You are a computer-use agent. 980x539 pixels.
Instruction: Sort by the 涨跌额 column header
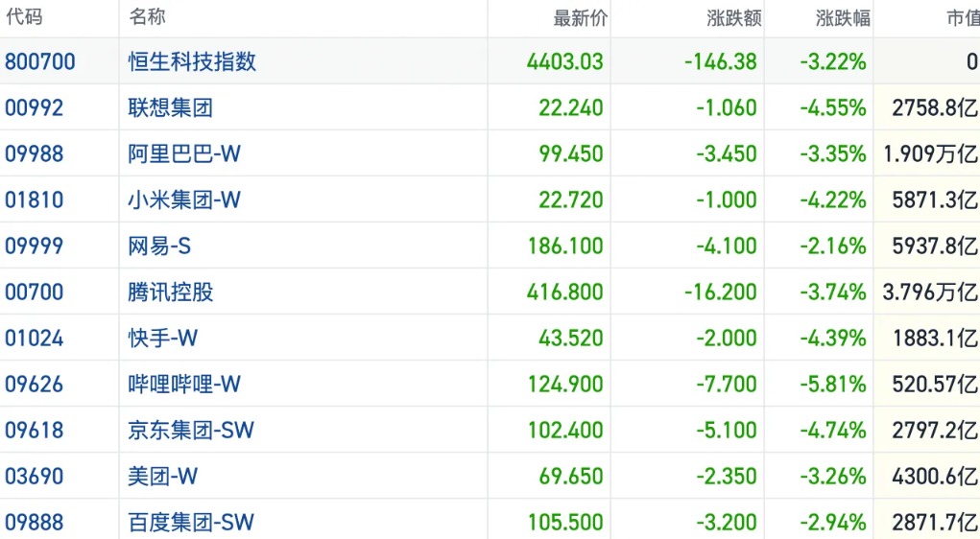pos(733,18)
